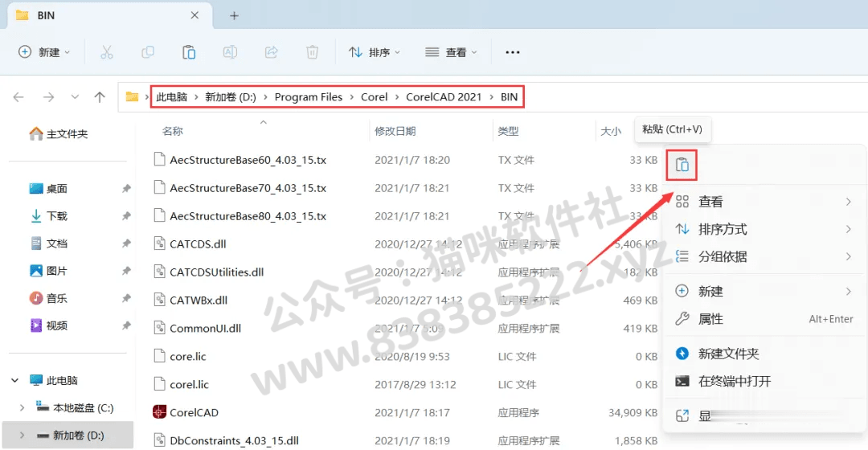Click the Share icon in toolbar
The height and width of the screenshot is (450, 868).
coord(272,52)
